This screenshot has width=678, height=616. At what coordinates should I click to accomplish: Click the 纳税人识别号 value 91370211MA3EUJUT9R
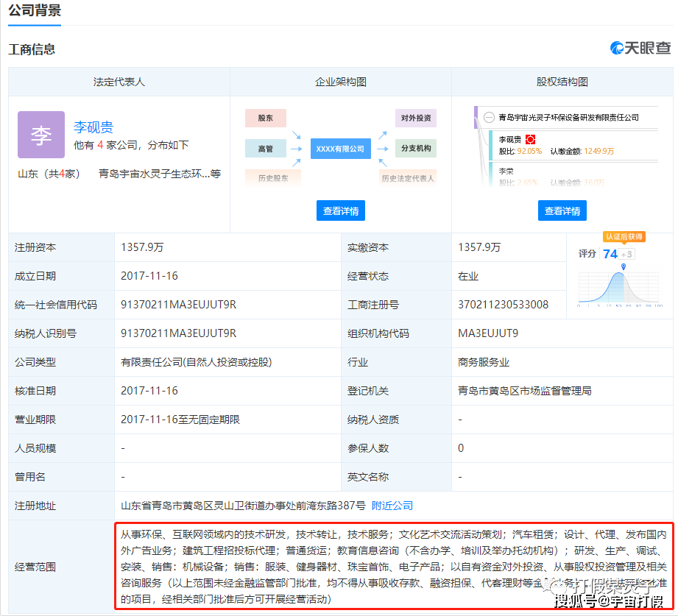tap(179, 333)
